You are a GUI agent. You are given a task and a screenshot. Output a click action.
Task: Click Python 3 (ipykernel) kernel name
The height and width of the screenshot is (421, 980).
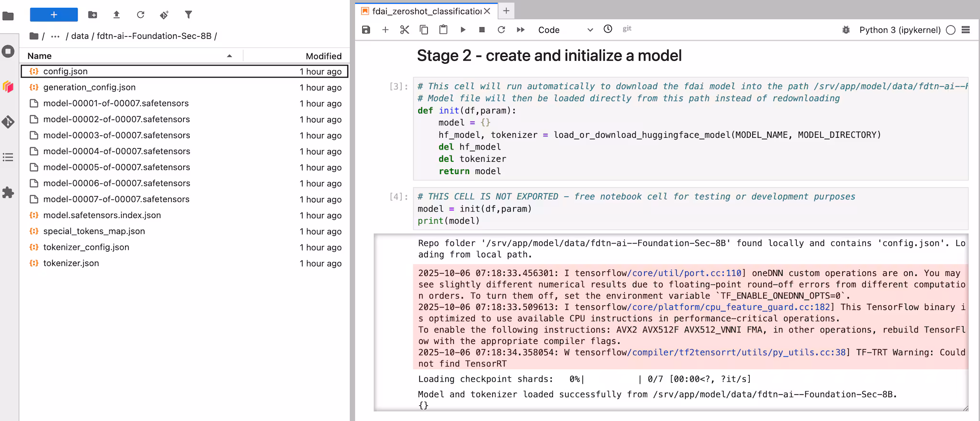[900, 30]
